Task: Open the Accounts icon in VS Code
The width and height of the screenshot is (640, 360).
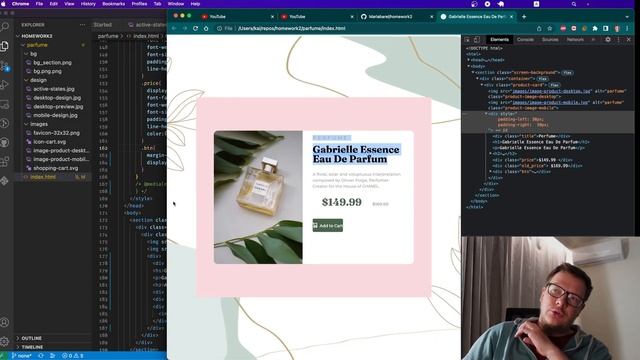Action: (x=5, y=322)
